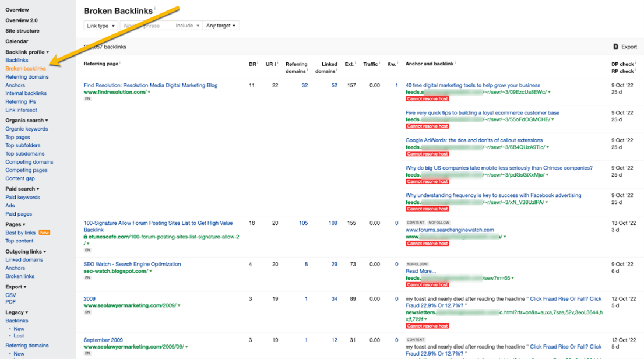Viewport: 644px width, 359px height.
Task: Click the word or phrase search field
Action: [x=146, y=26]
